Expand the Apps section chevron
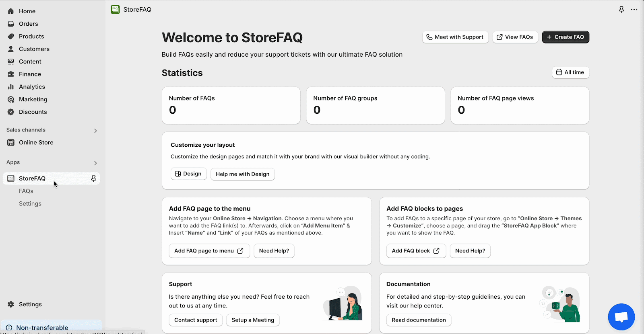Image resolution: width=644 pixels, height=334 pixels. 95,163
